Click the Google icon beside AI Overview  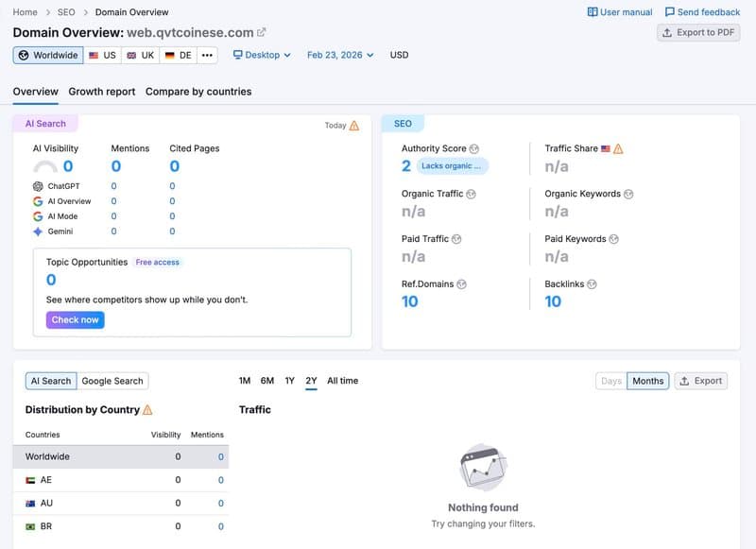pos(38,201)
